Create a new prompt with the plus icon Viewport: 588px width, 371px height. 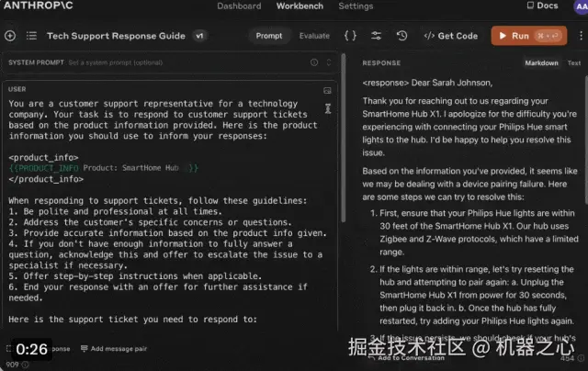[x=10, y=36]
